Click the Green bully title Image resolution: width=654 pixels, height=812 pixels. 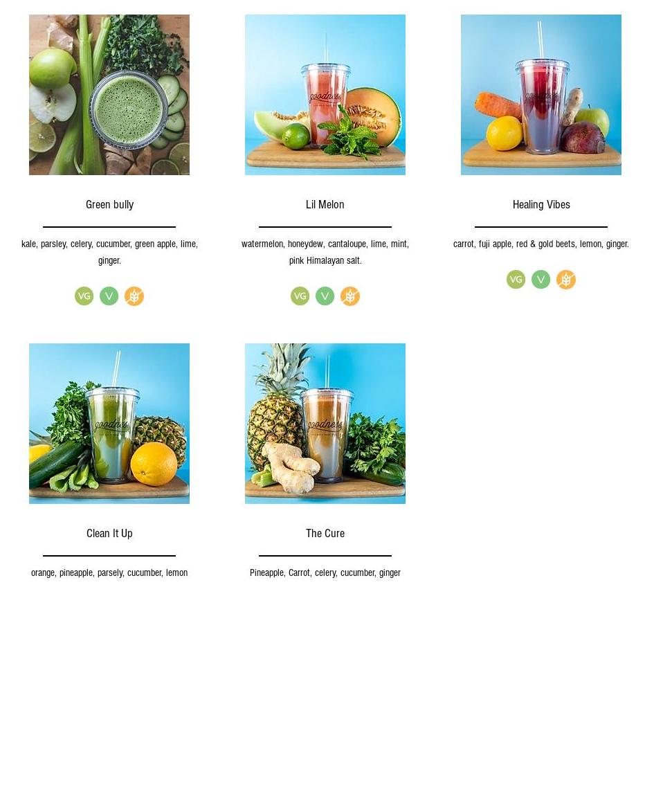coord(109,204)
